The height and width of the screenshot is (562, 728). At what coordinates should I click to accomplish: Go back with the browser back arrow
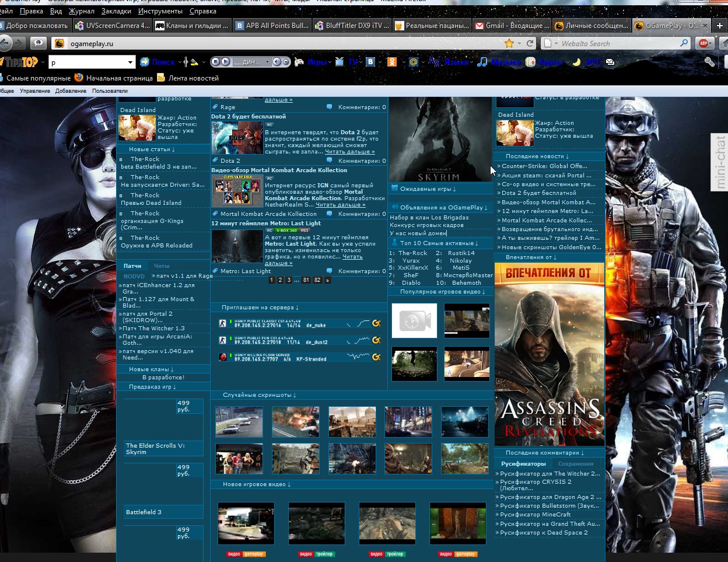(x=5, y=43)
